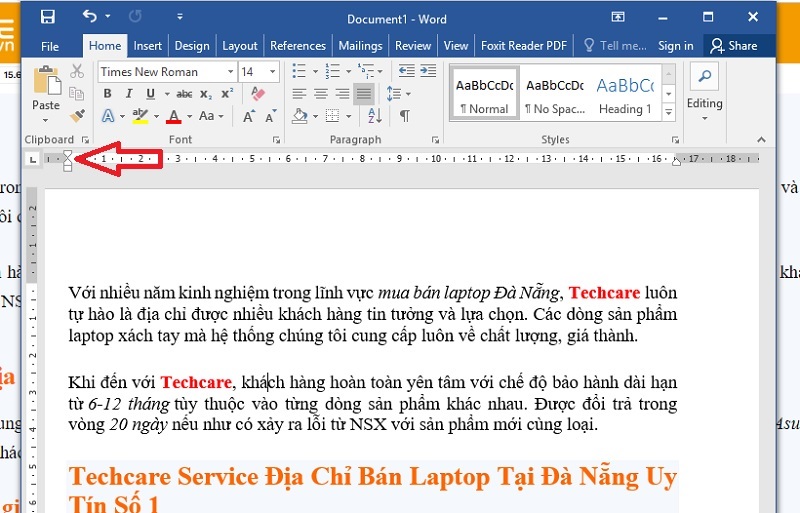This screenshot has width=800, height=513.
Task: Open Ribbon Display Options
Action: pos(618,17)
